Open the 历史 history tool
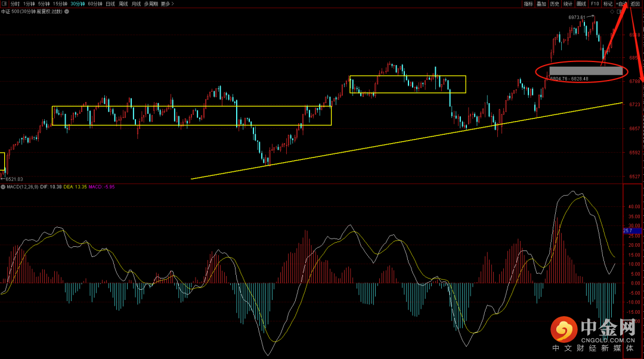This screenshot has height=359, width=644. [555, 4]
